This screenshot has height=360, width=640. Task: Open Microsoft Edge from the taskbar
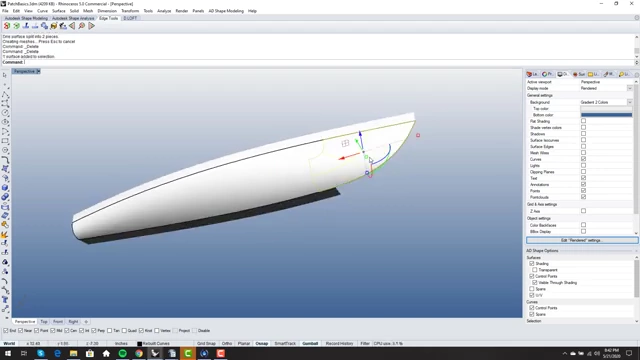[57, 353]
